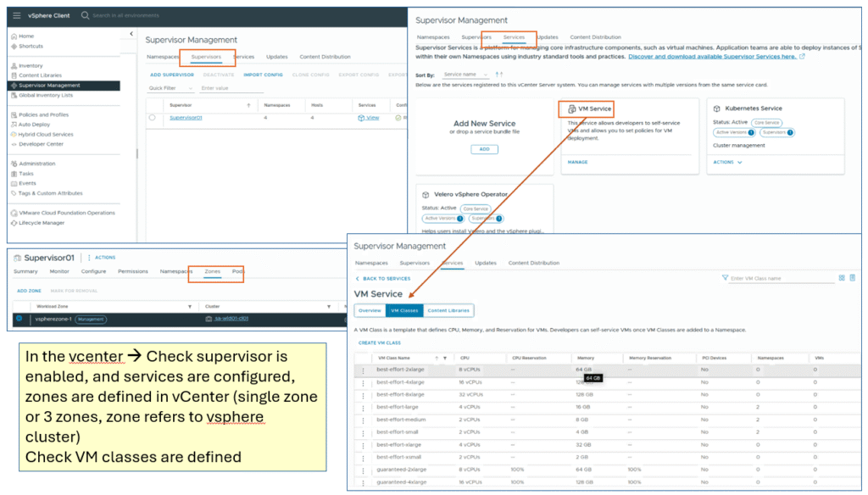868x495 pixels.
Task: Click the ADD button for new service
Action: pyautogui.click(x=483, y=149)
